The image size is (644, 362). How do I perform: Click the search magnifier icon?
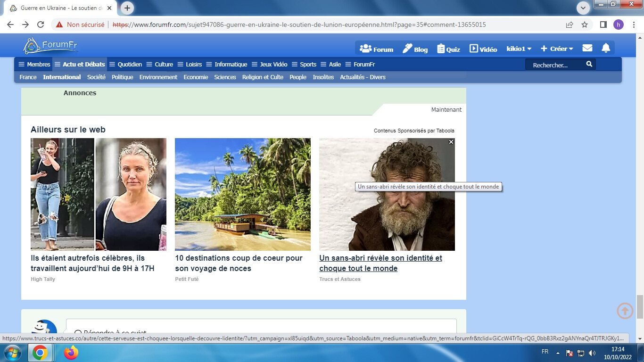point(589,65)
